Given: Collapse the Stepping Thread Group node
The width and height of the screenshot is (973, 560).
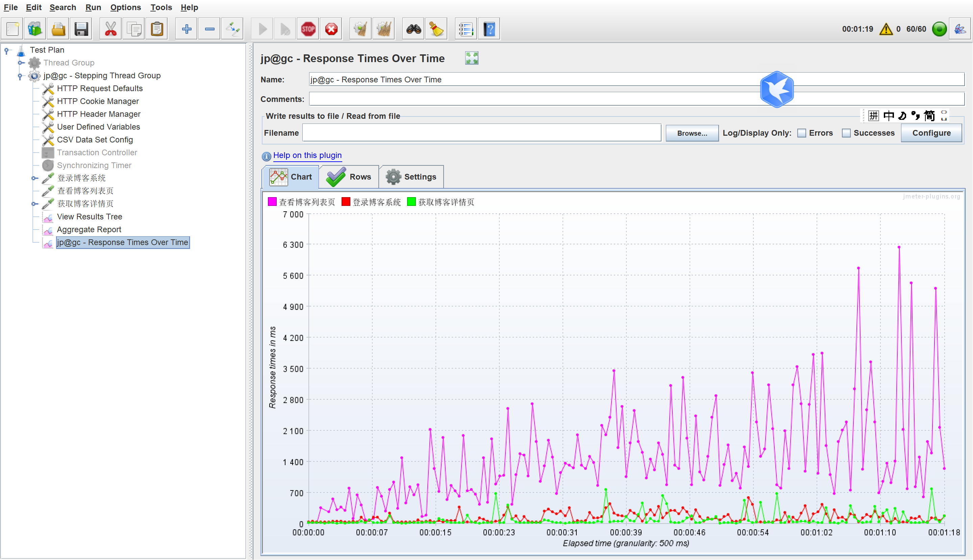Looking at the screenshot, I should (20, 76).
